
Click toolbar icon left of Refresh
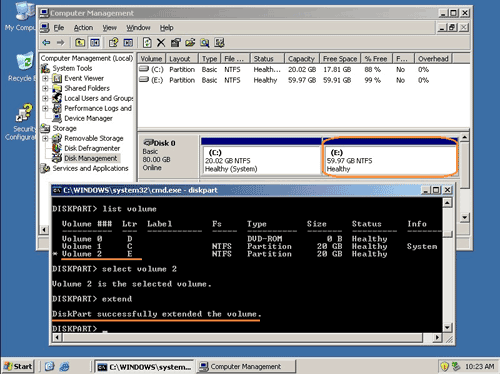click(x=128, y=43)
